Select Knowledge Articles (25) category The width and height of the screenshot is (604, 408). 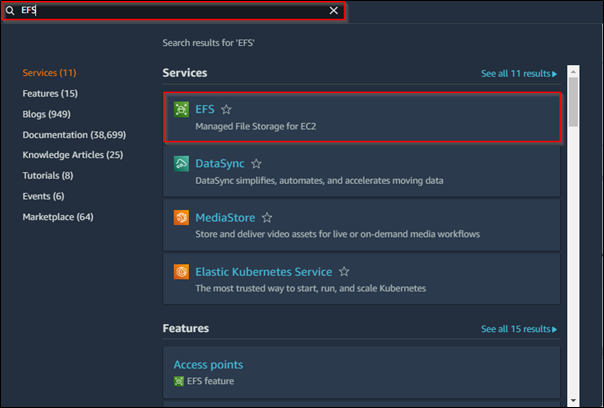[73, 155]
